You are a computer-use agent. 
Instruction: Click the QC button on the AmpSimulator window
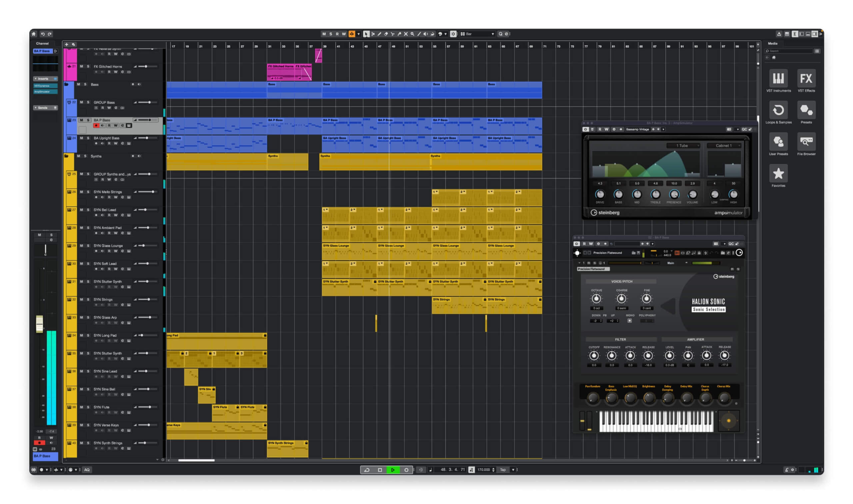744,129
